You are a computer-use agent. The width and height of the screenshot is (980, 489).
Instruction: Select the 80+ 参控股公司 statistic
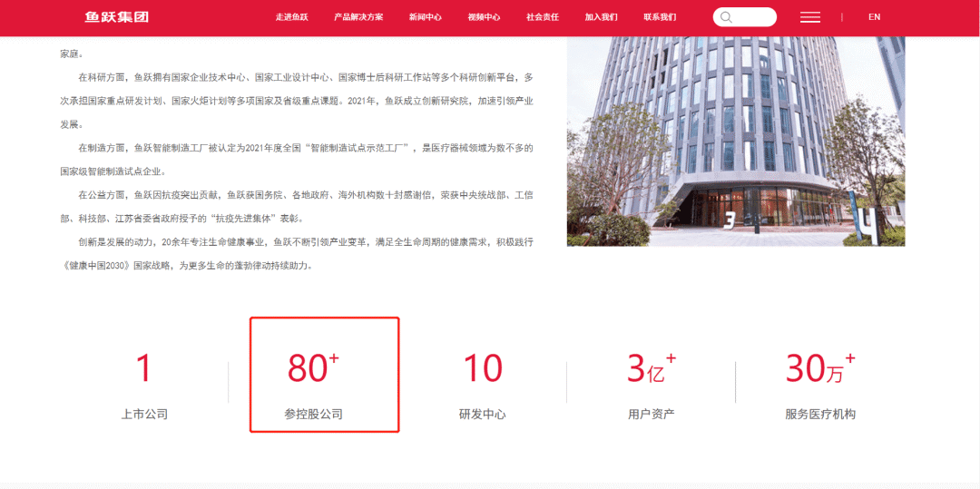click(x=324, y=375)
